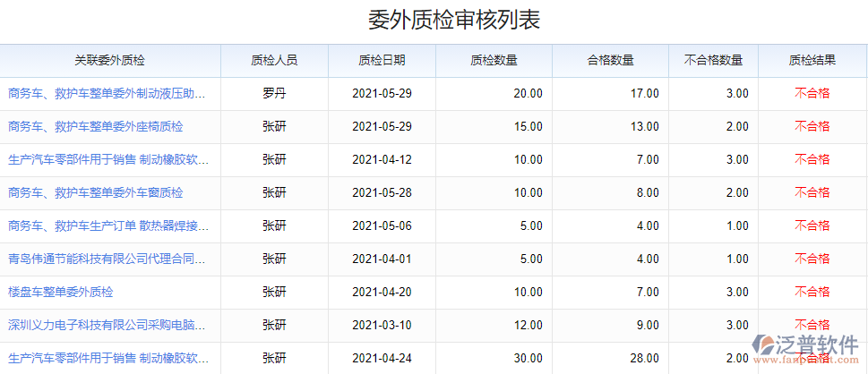This screenshot has height=374, width=868.
Task: Sort by 质检结果 column header
Action: pyautogui.click(x=812, y=61)
